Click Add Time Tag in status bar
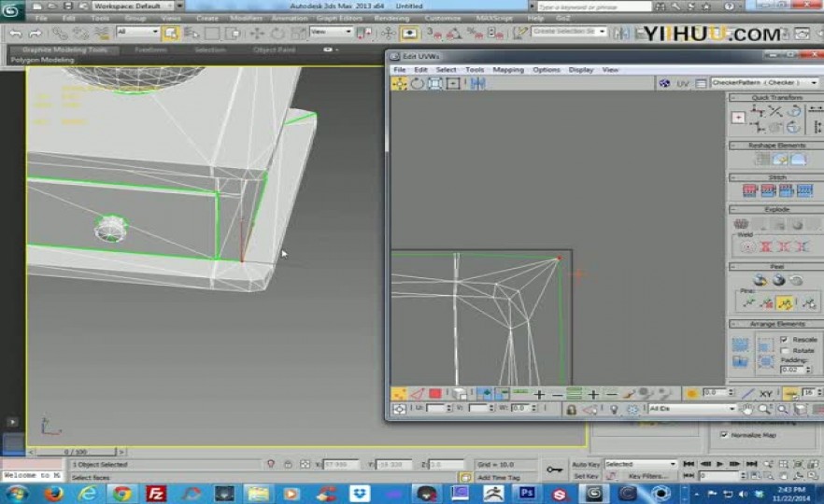The image size is (824, 504). click(x=499, y=477)
